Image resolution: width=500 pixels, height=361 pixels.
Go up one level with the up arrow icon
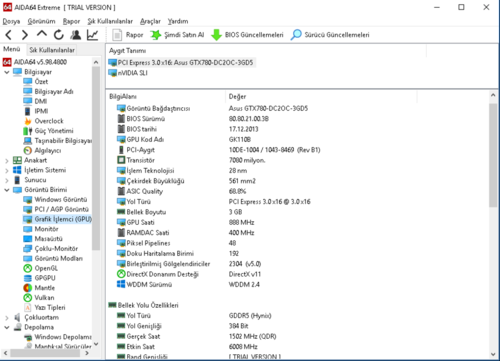42,34
